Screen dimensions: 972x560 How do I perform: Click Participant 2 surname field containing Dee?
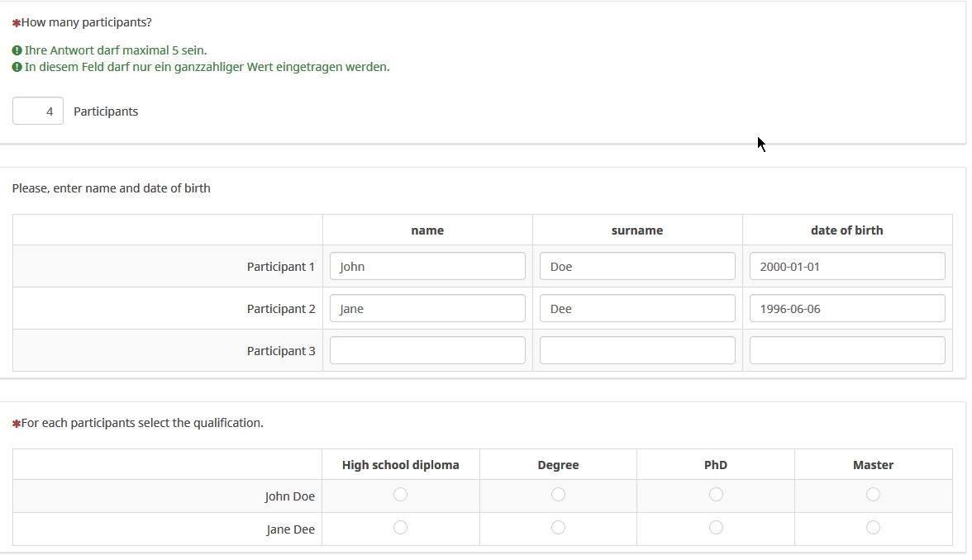pos(637,309)
